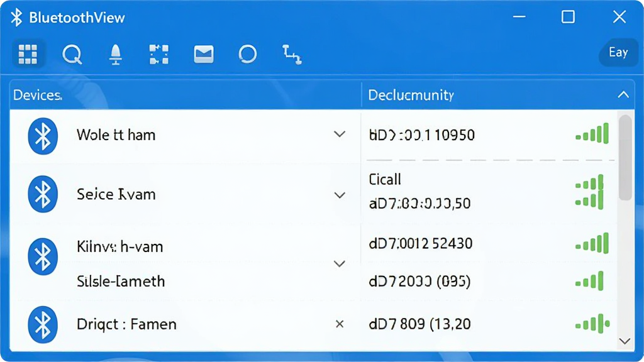Expand the Seice Kvam device chevron
The width and height of the screenshot is (644, 362).
pos(340,195)
